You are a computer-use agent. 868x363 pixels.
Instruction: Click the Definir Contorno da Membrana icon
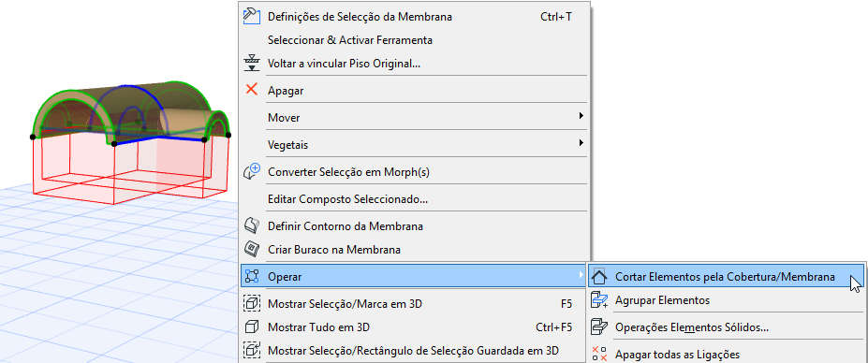pos(252,225)
